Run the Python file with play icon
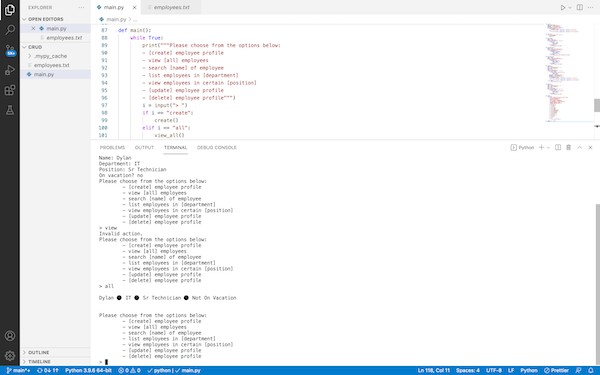Viewport: 600px width, 375px height. point(563,7)
